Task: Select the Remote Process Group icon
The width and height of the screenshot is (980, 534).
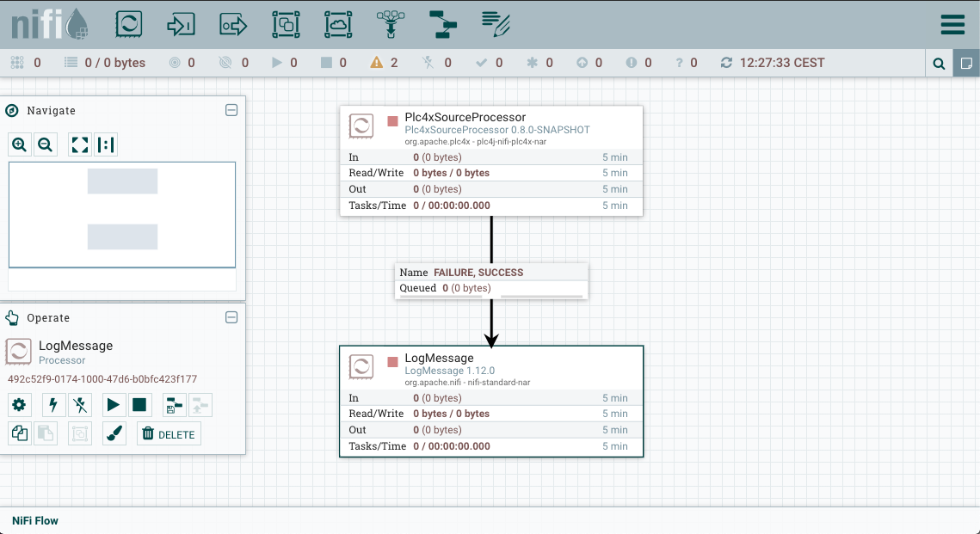Action: point(338,24)
